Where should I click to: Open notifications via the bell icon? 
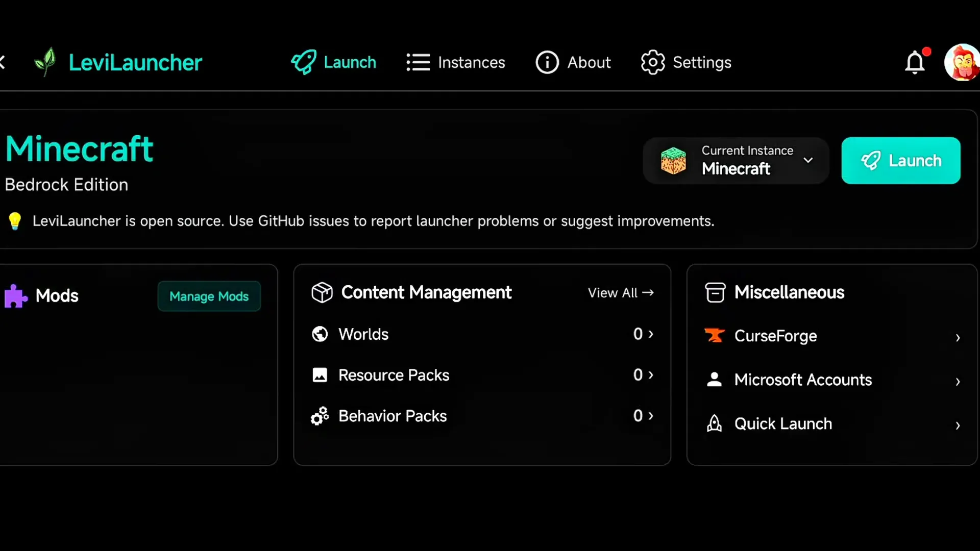click(915, 62)
